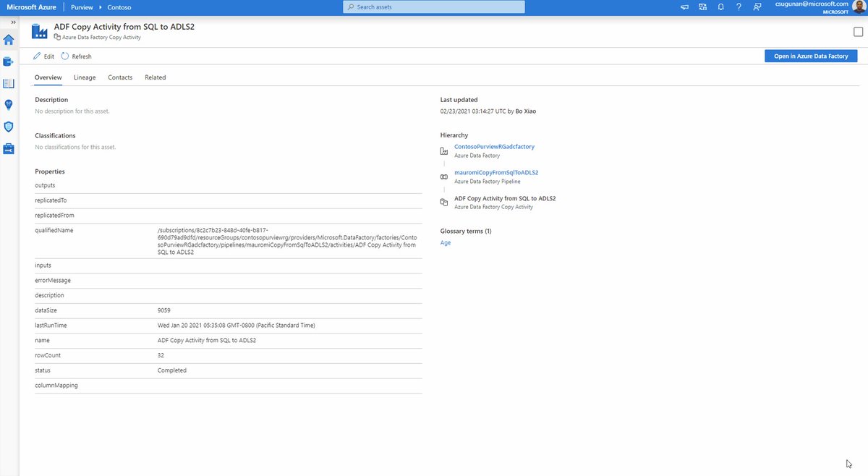The image size is (868, 476).
Task: Click the copy activity icon in the Hierarchy list
Action: 444,203
